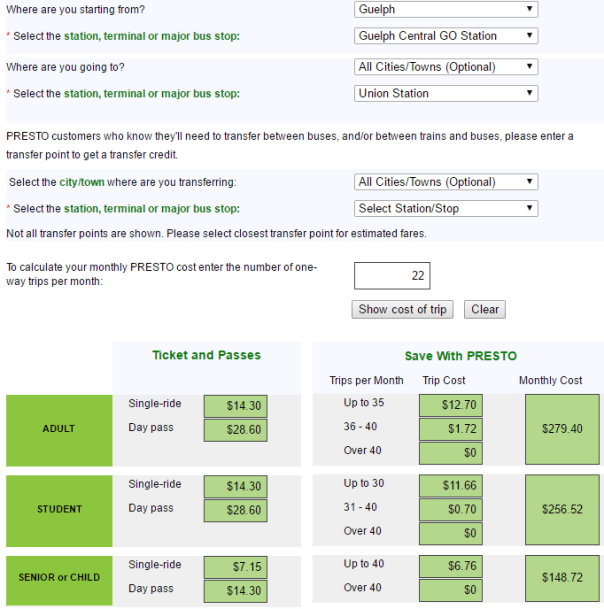Image resolution: width=604 pixels, height=609 pixels.
Task: Open the Guelph Central GO Station dropdown
Action: [446, 36]
